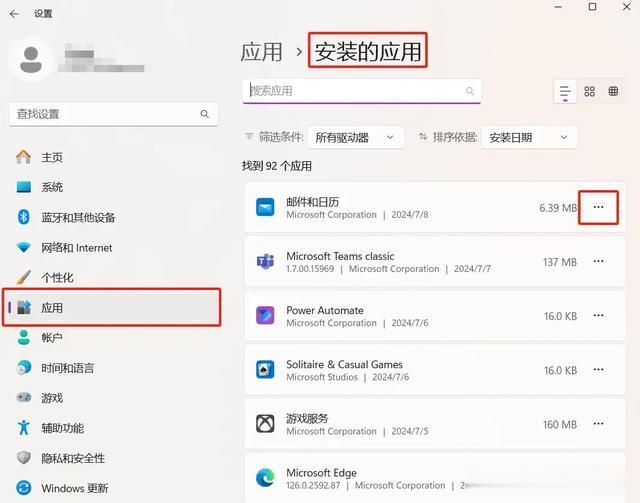Open the 系统 settings section
The height and width of the screenshot is (503, 640).
[112, 187]
